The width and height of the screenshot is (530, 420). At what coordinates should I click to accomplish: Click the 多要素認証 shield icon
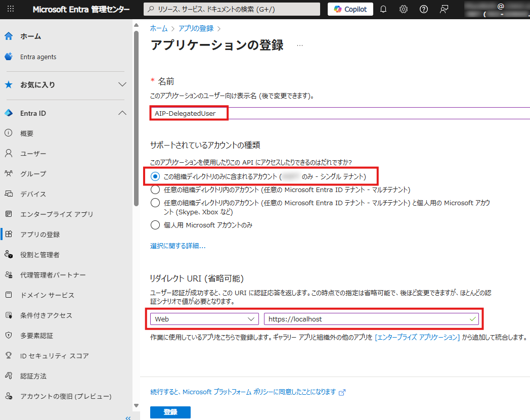(x=9, y=335)
